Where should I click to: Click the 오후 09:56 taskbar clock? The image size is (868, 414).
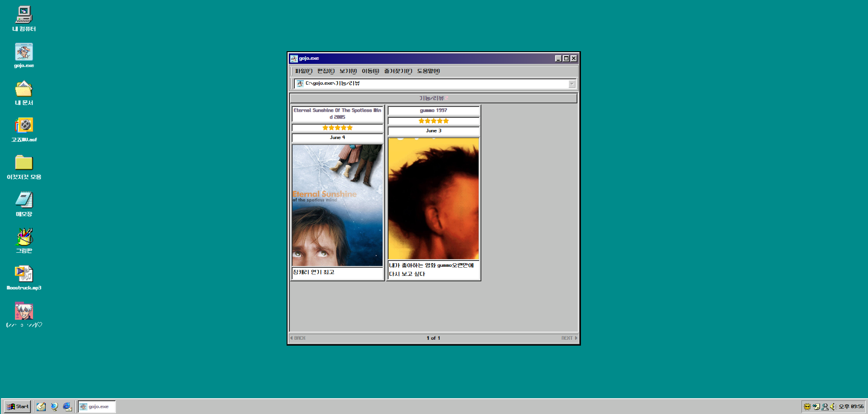click(851, 407)
